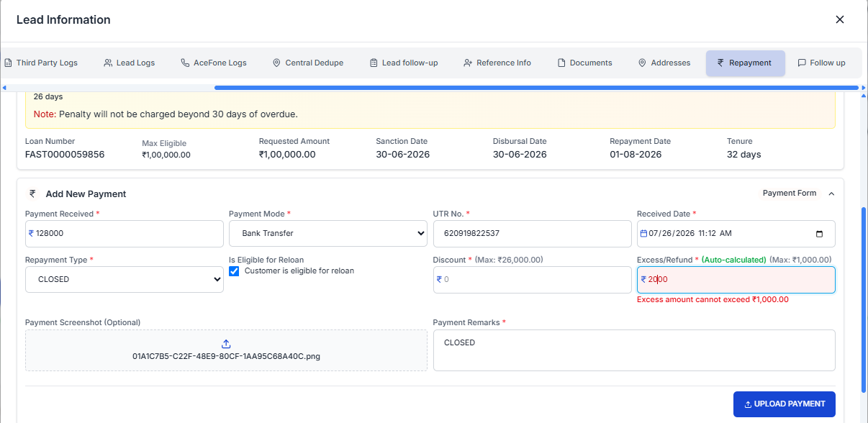Click the Received Date field
Image resolution: width=868 pixels, height=423 pixels.
tap(736, 234)
